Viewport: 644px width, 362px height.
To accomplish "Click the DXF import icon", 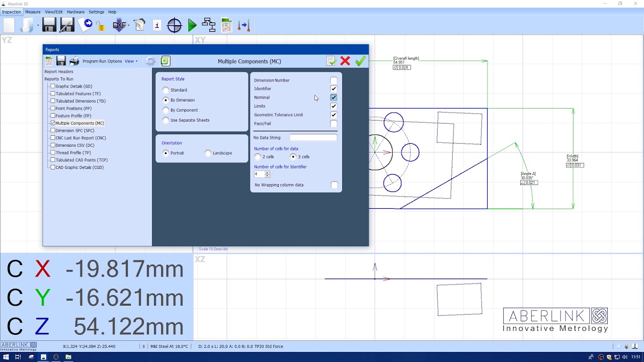I will (x=119, y=25).
